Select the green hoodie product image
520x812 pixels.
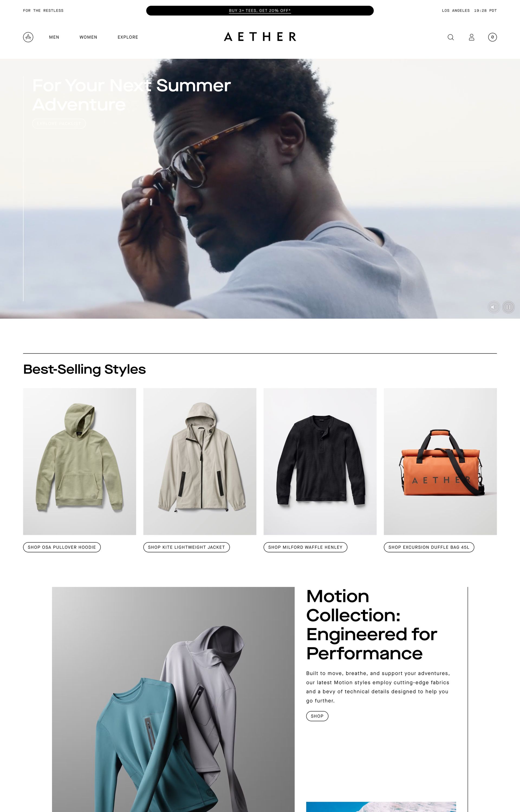[79, 461]
